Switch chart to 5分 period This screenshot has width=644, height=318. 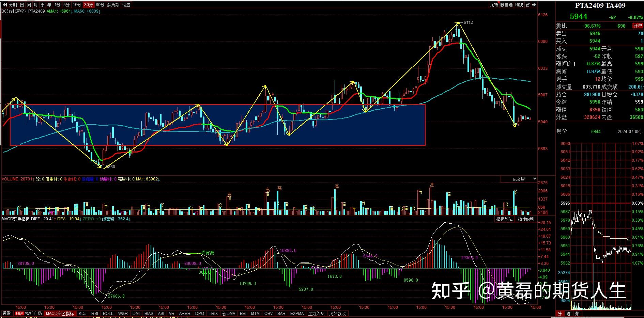[x=66, y=5]
